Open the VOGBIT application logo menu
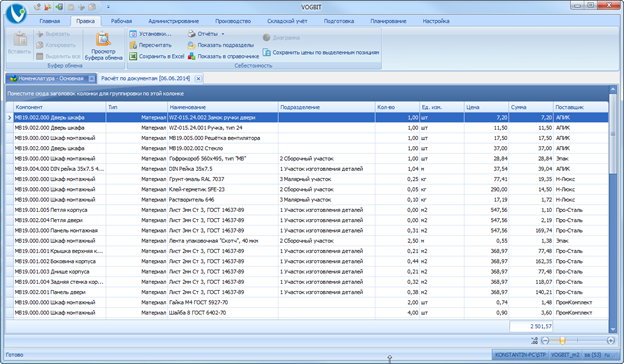The height and width of the screenshot is (364, 624). (x=16, y=13)
